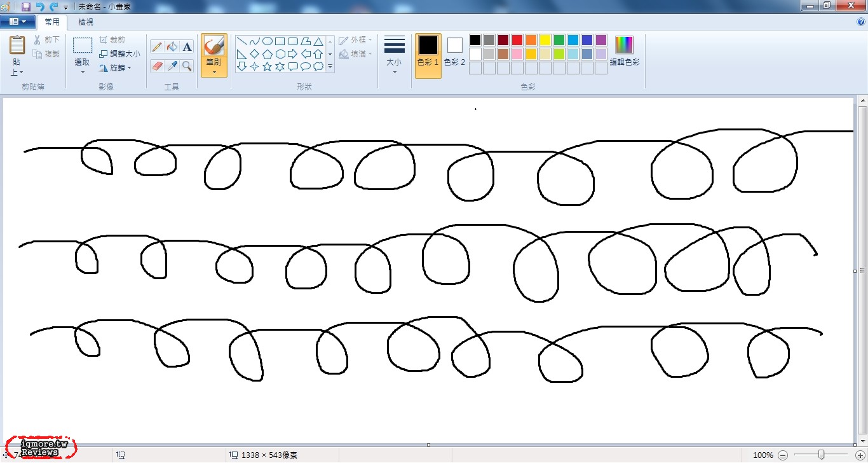Choose the pentagon shape
Screen dimensions: 868x463
point(268,54)
